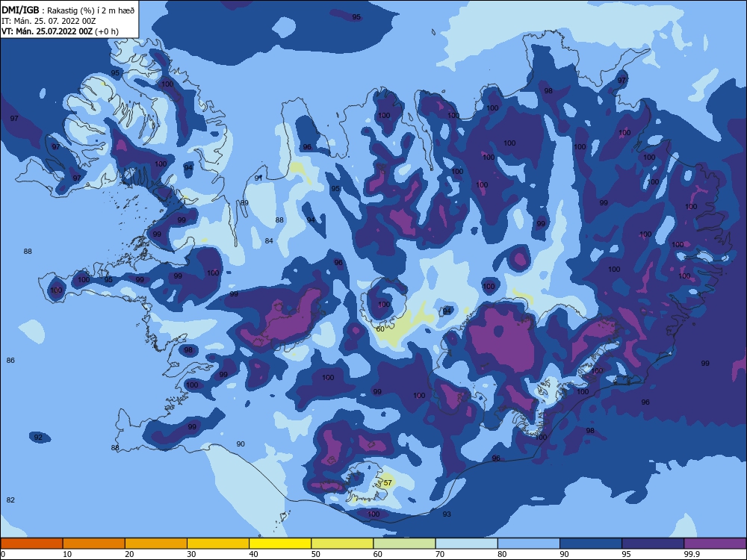Click the map value '84' on the map

(x=269, y=241)
